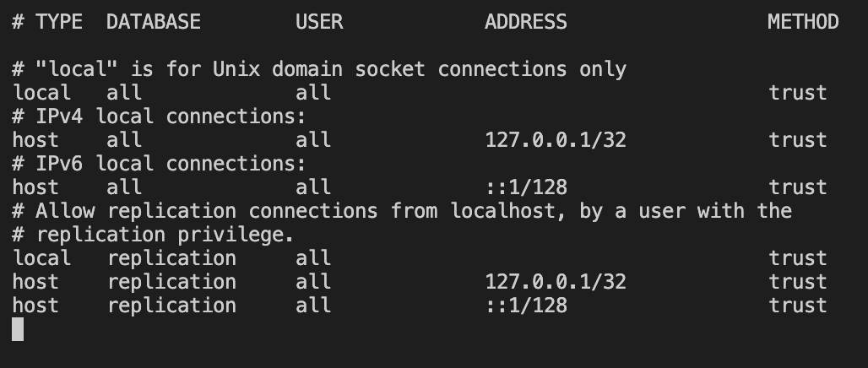The width and height of the screenshot is (868, 368).
Task: Click the word replication in the local replication line
Action: tap(171, 258)
